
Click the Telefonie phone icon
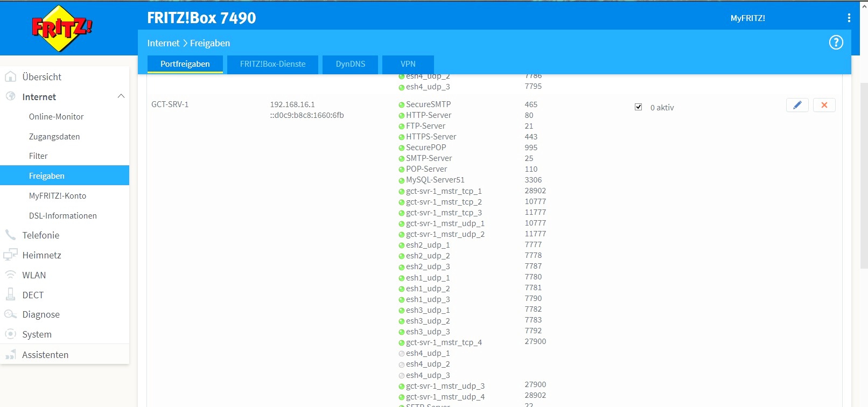pos(10,235)
